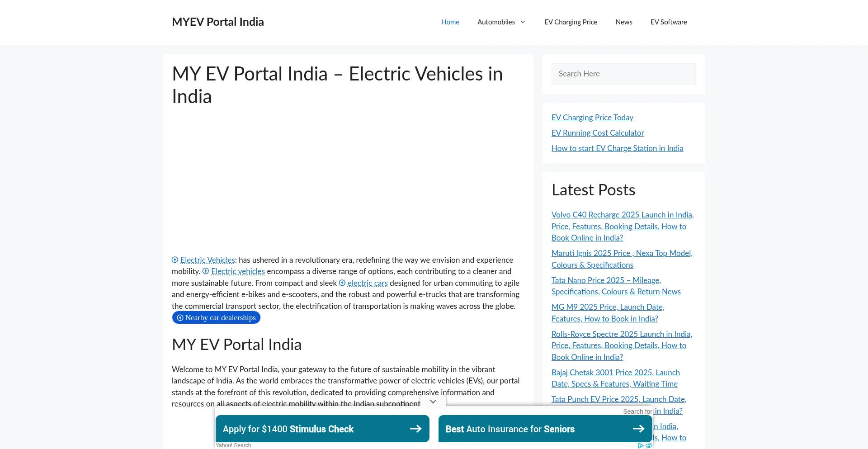The image size is (868, 449).
Task: Click the first Electric Vehicles inline link
Action: point(208,260)
